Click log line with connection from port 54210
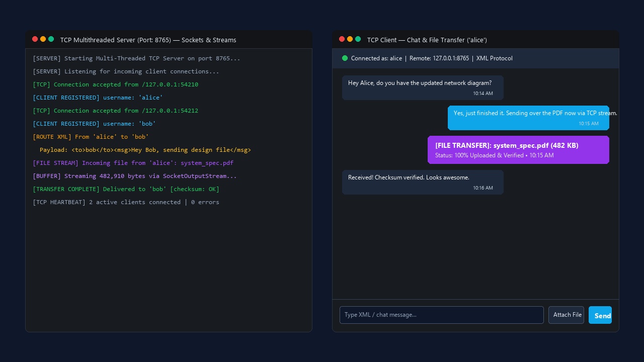The width and height of the screenshot is (644, 362). (115, 84)
